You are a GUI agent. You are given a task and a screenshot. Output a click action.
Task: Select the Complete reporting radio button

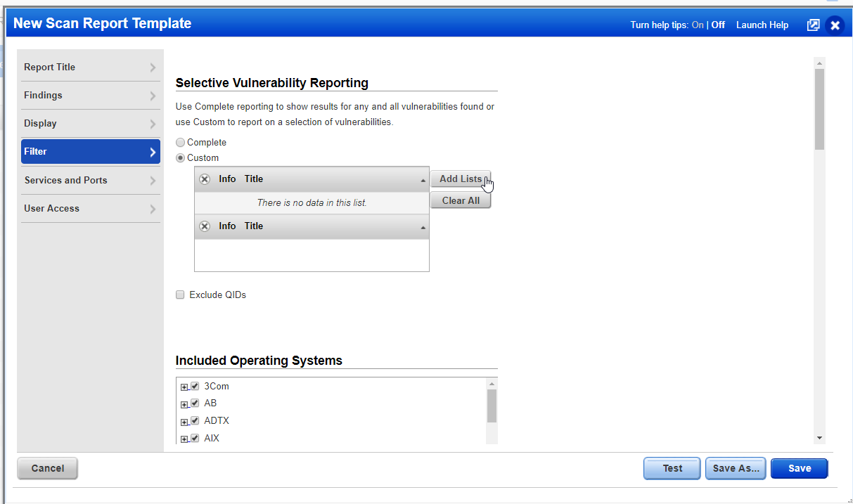pos(180,142)
